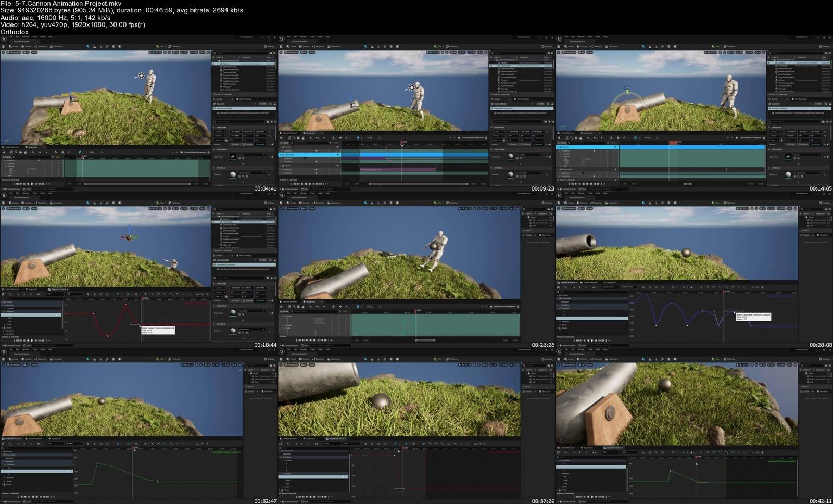This screenshot has width=833, height=504.
Task: Open the frame stamped 00:32:47
Action: [x=138, y=426]
